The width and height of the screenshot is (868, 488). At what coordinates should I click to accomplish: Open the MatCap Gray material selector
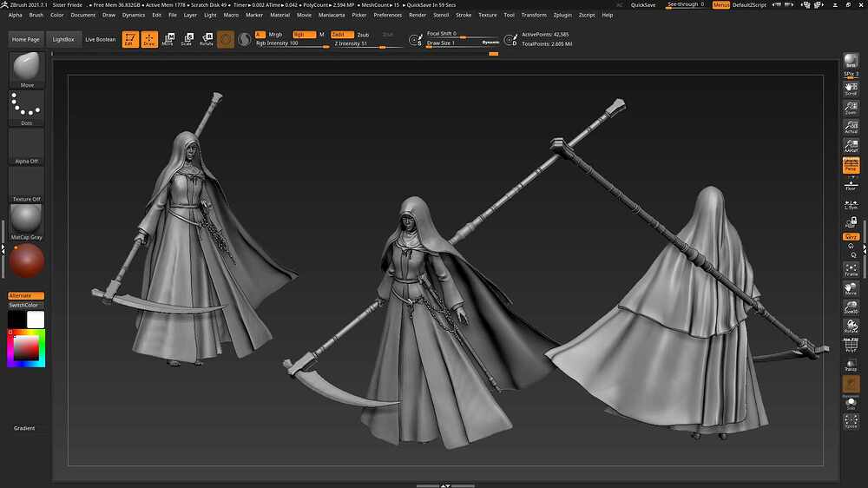[x=27, y=221]
